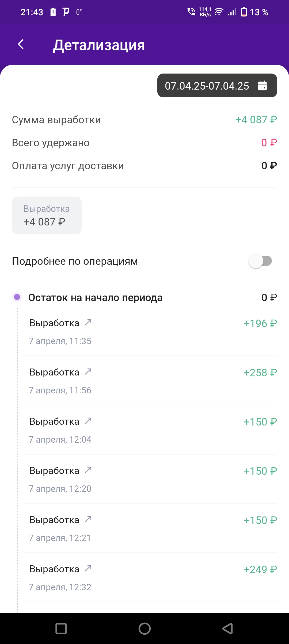
Task: Open the calendar icon in date selector
Action: click(x=262, y=86)
